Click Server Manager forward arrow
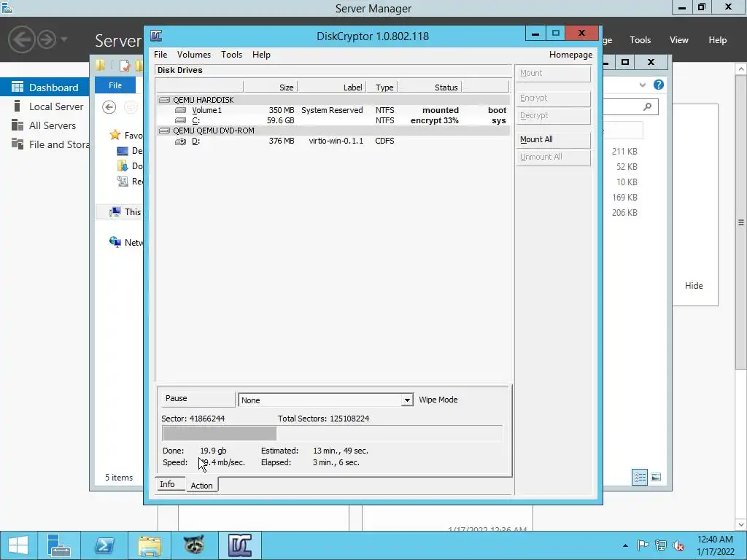Viewport: 747px width, 560px height. pos(47,39)
